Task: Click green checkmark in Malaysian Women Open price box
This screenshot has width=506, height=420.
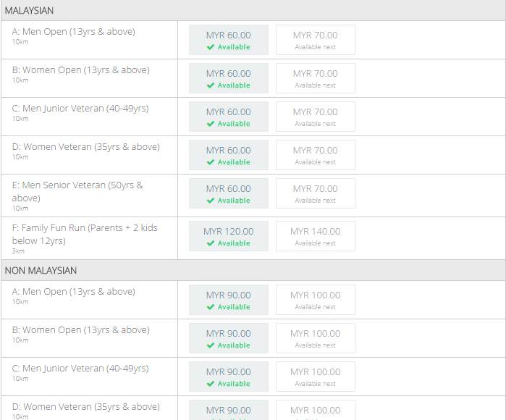Action: [211, 85]
